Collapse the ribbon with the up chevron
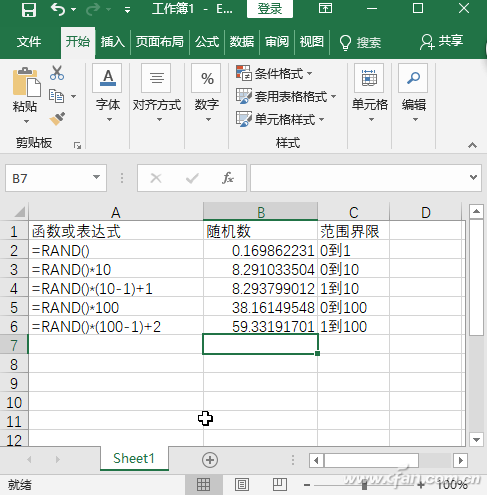The image size is (487, 495). click(x=472, y=145)
